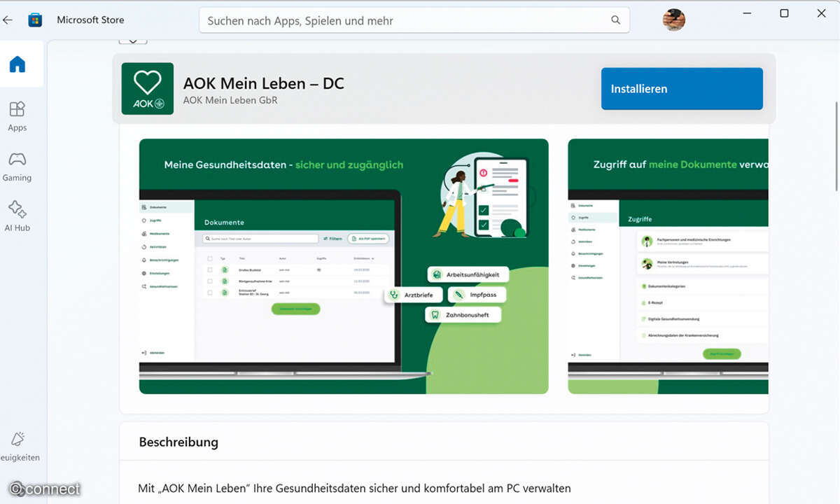Collapse the chevron above the app header
840x504 pixels.
133,41
